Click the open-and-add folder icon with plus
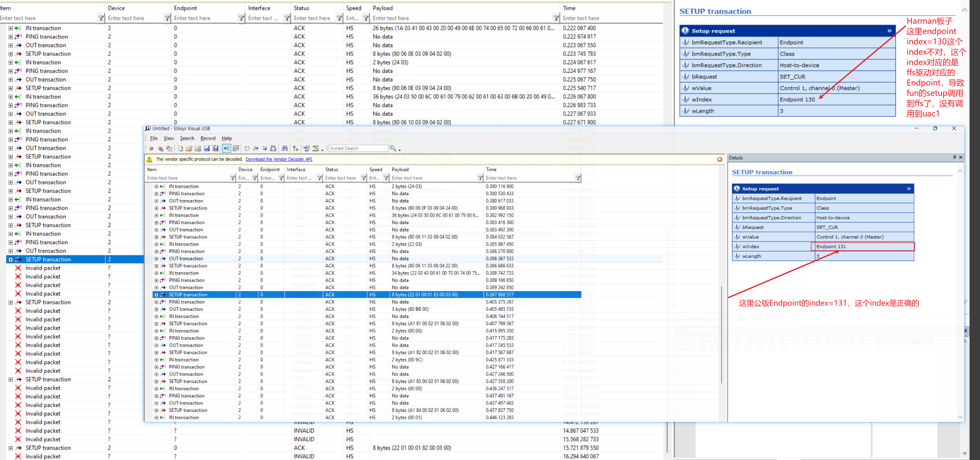The height and width of the screenshot is (460, 980). [x=198, y=148]
